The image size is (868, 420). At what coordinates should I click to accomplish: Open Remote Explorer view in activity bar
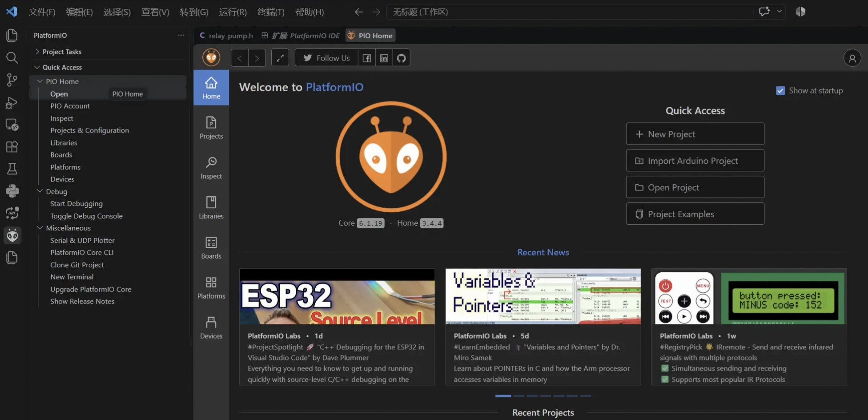point(12,125)
